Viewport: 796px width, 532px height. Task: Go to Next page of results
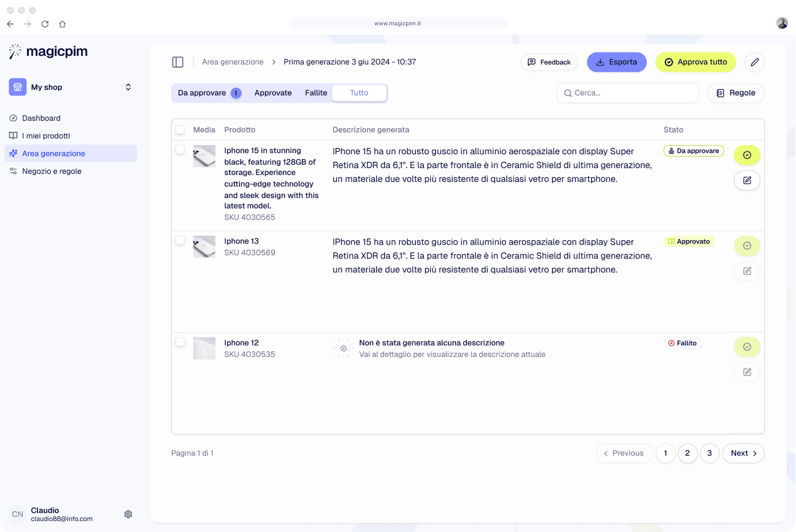coord(743,453)
